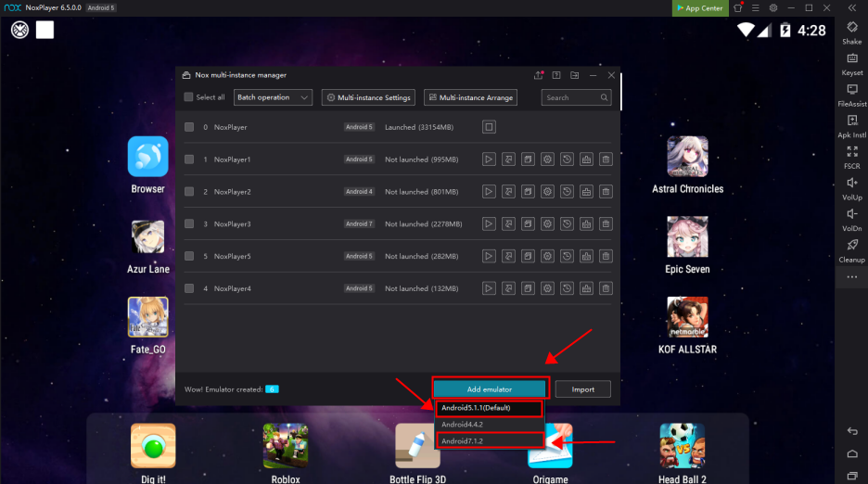Start the NoxPlayer4 instance
Image resolution: width=868 pixels, height=484 pixels.
(x=489, y=288)
